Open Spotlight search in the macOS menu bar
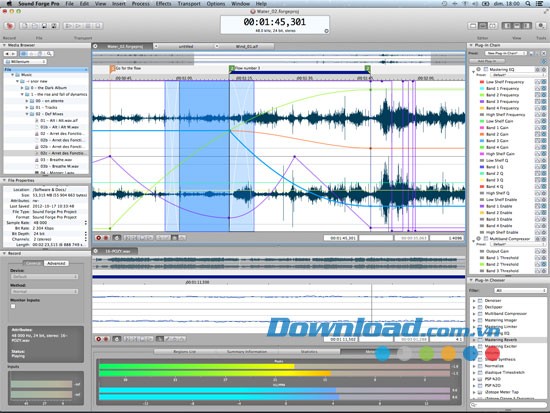Image resolution: width=550 pixels, height=413 pixels. click(528, 4)
